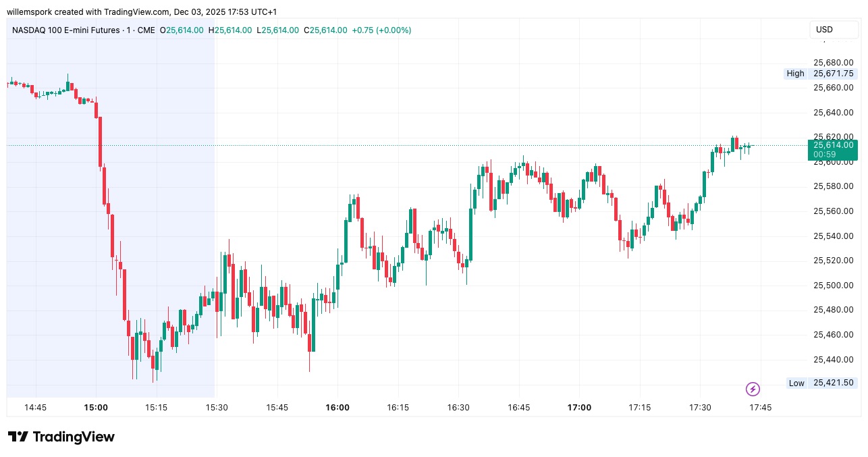
Task: Select the 15:00 time axis label
Action: coord(96,408)
